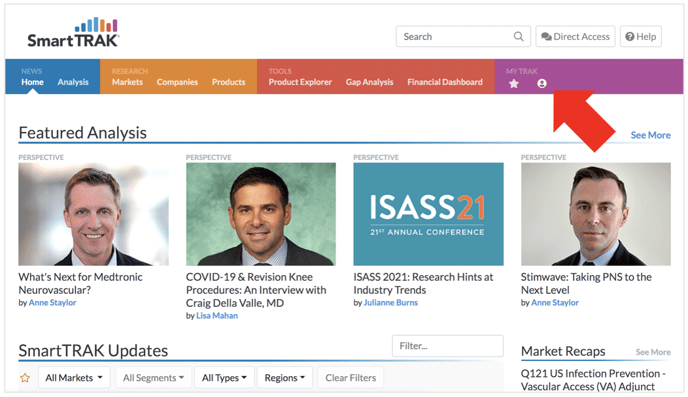Open the Companies research tab
Image resolution: width=688 pixels, height=397 pixels.
pos(177,82)
